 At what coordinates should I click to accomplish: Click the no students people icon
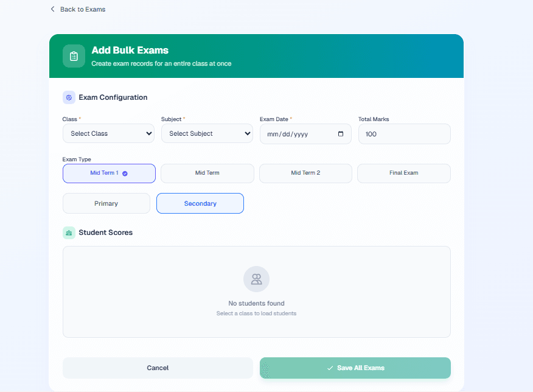click(256, 279)
